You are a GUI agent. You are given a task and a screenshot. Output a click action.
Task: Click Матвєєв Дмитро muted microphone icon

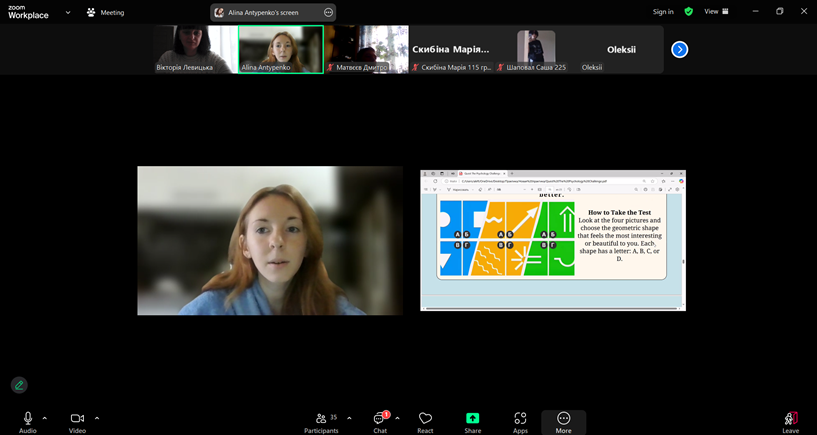(x=330, y=68)
